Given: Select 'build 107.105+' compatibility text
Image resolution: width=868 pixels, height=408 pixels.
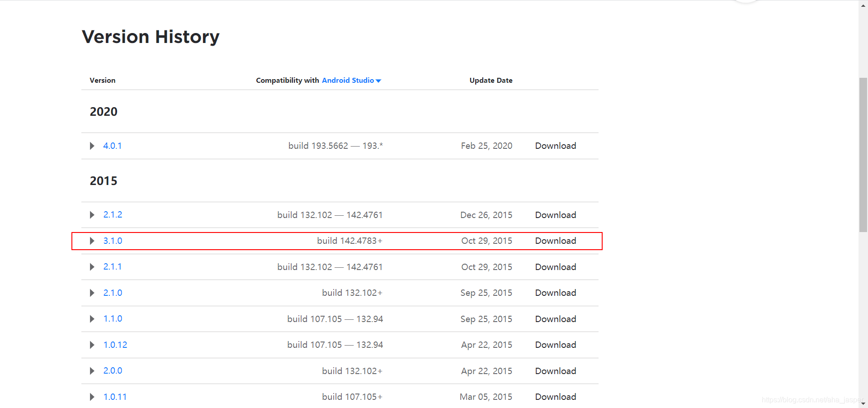Looking at the screenshot, I should pyautogui.click(x=352, y=397).
